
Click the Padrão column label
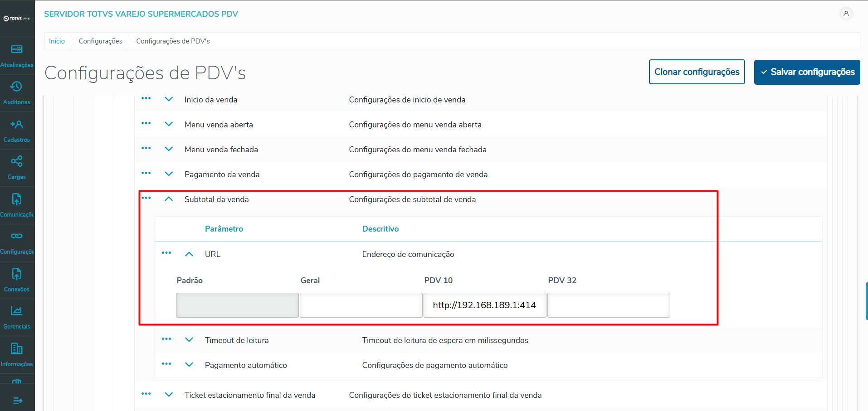pyautogui.click(x=190, y=280)
